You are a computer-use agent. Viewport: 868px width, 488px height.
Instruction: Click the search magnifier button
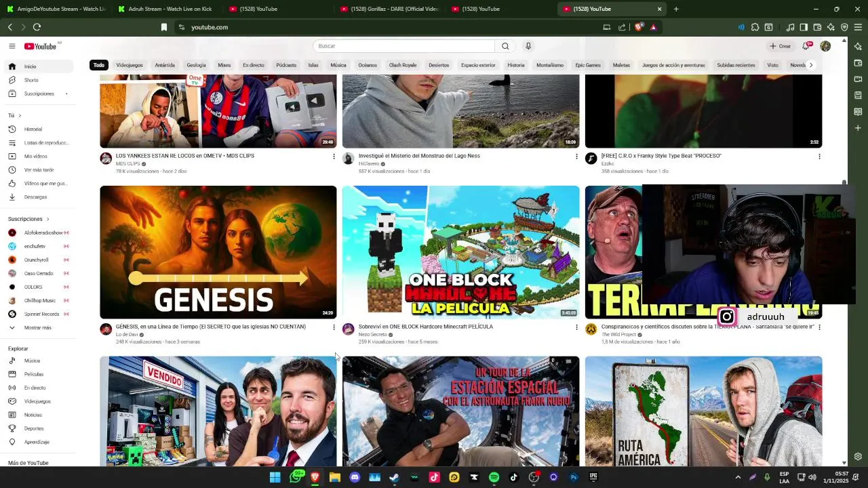click(505, 46)
